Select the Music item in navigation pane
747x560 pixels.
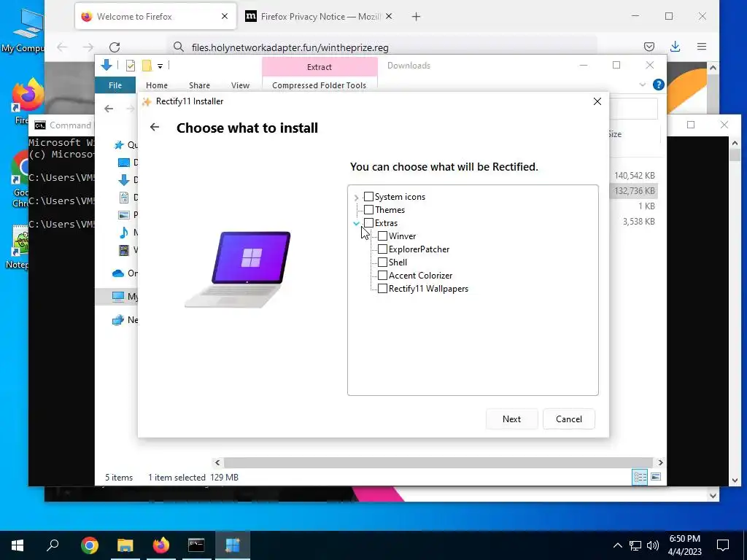[x=128, y=233]
